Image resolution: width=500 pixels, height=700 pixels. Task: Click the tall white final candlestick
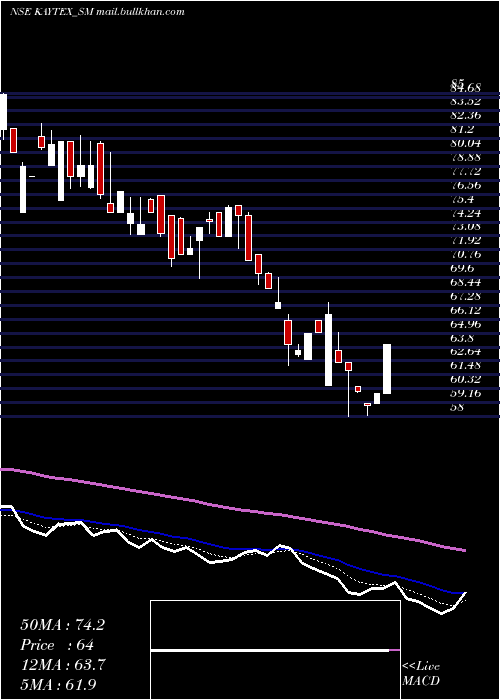click(387, 369)
